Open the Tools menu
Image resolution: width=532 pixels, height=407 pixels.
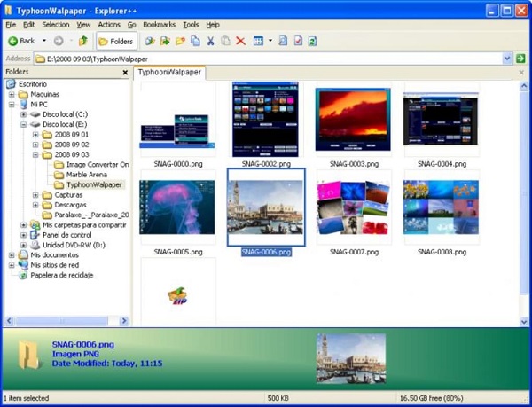190,25
